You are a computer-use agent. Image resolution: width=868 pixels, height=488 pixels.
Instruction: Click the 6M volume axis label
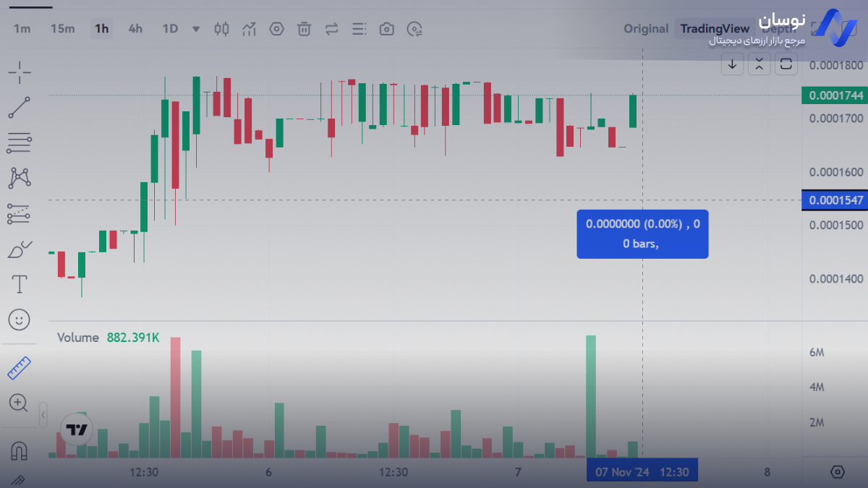pos(817,353)
